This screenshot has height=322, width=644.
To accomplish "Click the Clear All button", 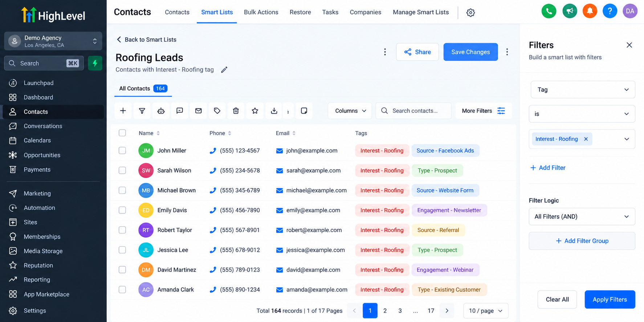I will point(557,299).
